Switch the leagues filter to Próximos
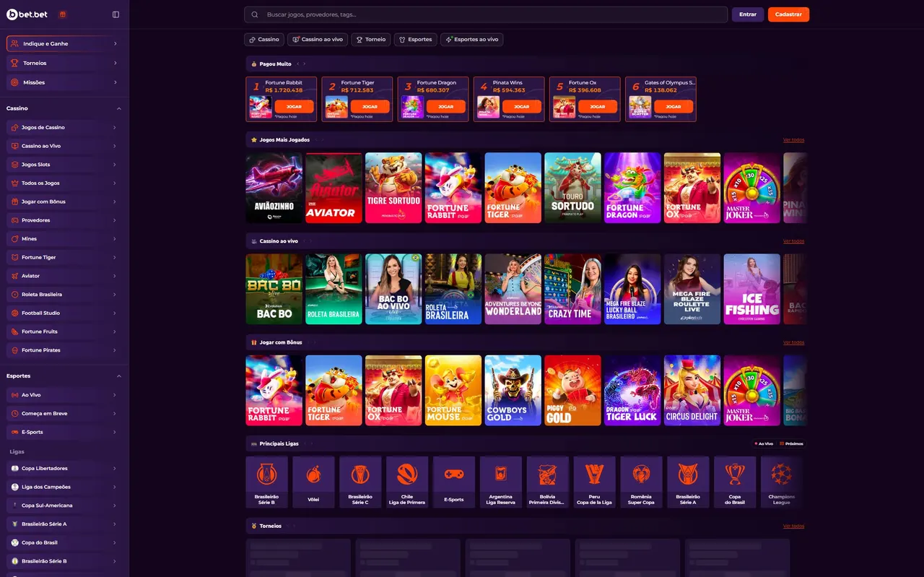 pyautogui.click(x=792, y=443)
